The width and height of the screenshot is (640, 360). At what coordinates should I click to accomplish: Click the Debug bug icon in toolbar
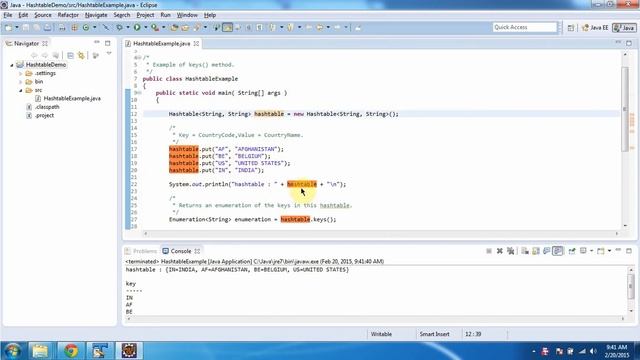[119, 27]
